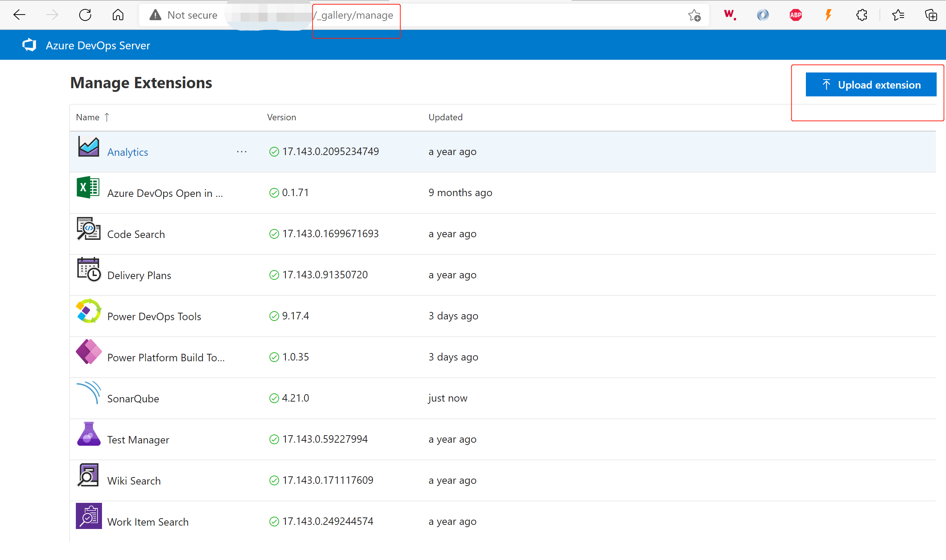The height and width of the screenshot is (560, 946).
Task: Click the Excel icon for Azure DevOps Open
Action: [x=87, y=188]
